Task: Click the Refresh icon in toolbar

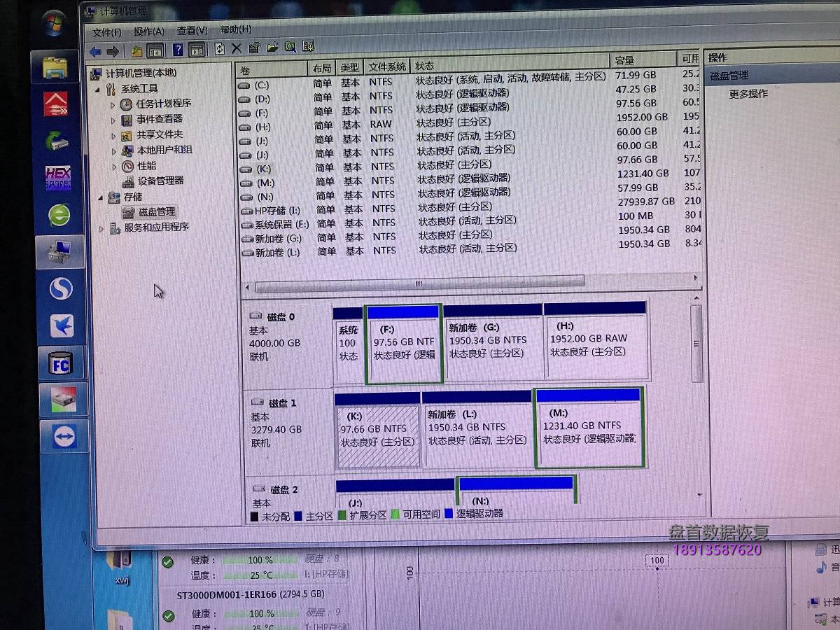Action: pyautogui.click(x=219, y=48)
